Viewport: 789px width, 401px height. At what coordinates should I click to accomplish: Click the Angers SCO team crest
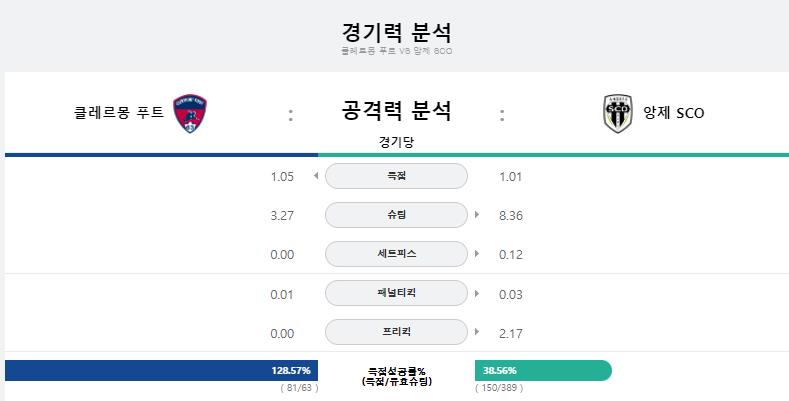click(x=618, y=113)
